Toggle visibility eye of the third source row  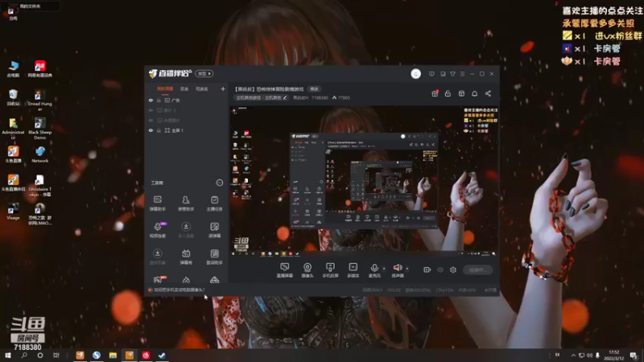click(x=151, y=120)
